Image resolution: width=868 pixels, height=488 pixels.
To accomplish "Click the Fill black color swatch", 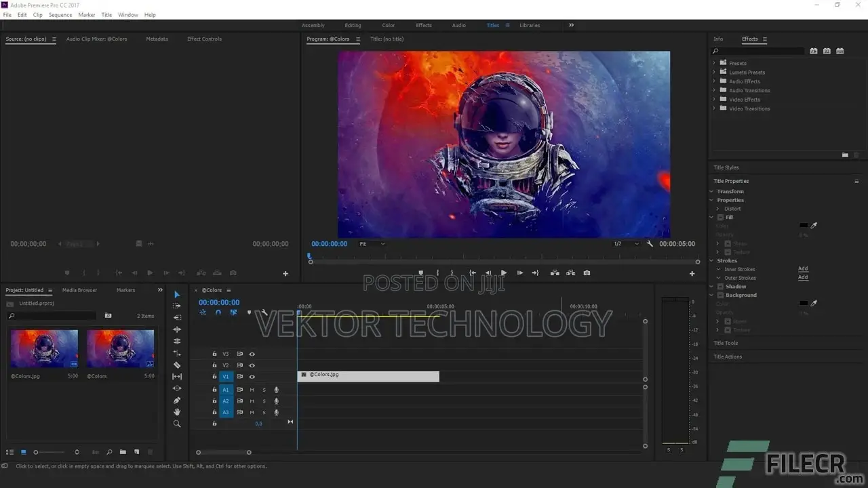I will pos(804,226).
